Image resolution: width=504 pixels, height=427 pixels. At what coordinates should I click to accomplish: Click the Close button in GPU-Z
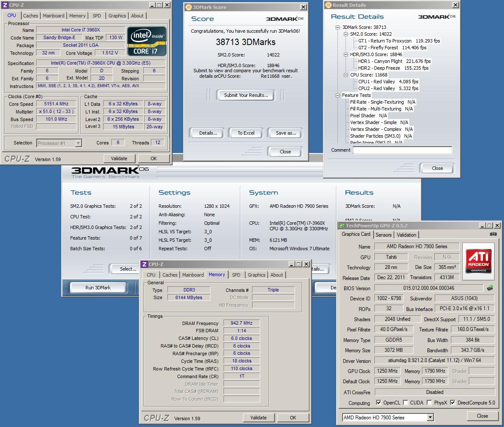tap(482, 416)
